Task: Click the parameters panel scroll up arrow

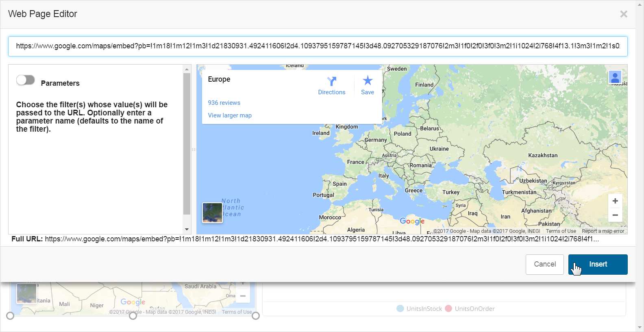Action: click(187, 69)
